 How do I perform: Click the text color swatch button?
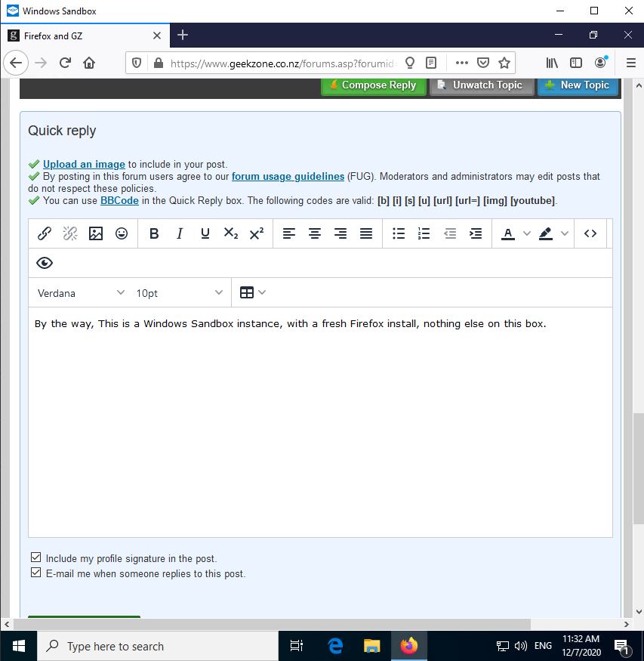(x=508, y=234)
